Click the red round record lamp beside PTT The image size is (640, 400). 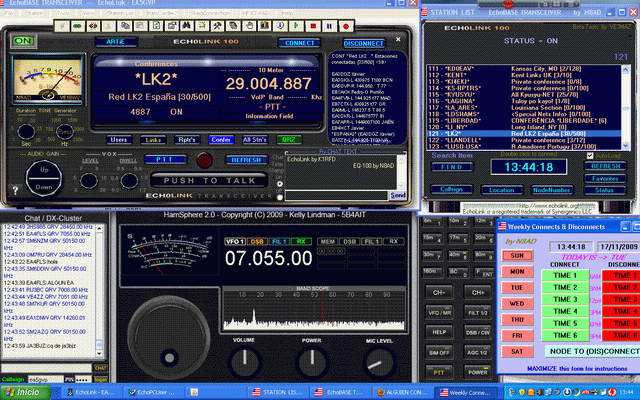click(x=204, y=160)
